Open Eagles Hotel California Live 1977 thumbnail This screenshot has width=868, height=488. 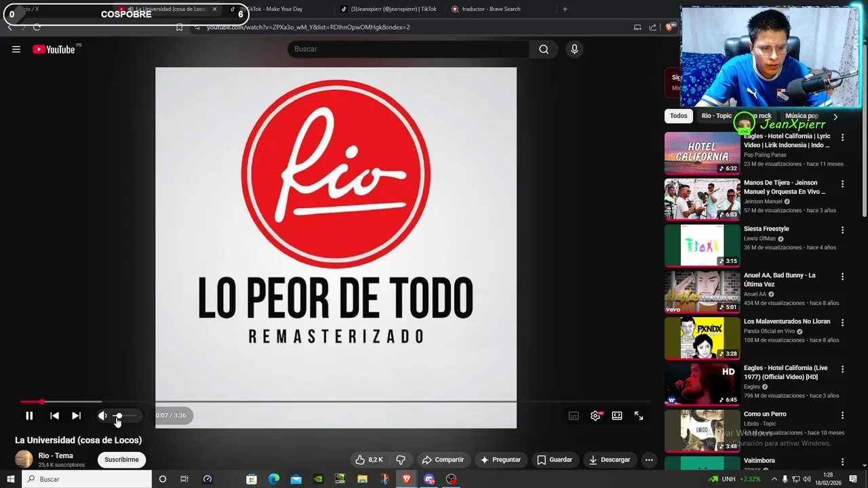click(x=702, y=384)
